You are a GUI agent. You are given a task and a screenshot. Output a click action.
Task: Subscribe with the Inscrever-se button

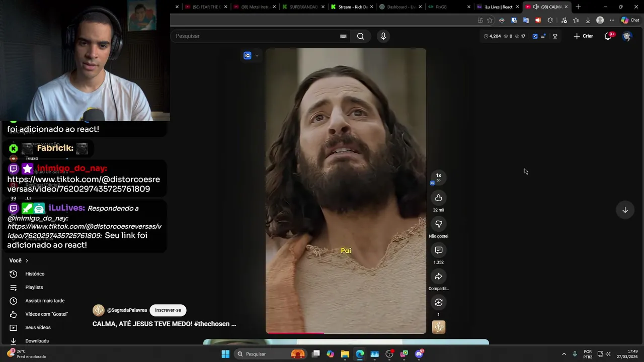click(x=168, y=310)
